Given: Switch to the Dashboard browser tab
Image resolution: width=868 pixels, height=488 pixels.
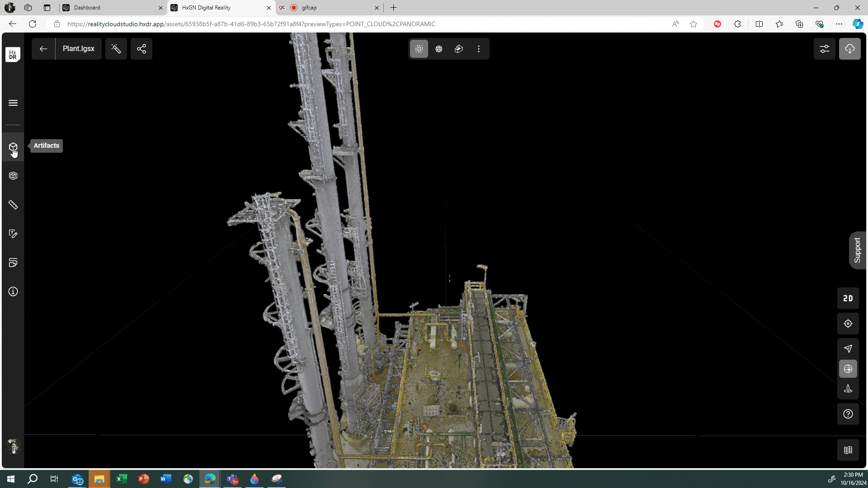Looking at the screenshot, I should tap(112, 8).
